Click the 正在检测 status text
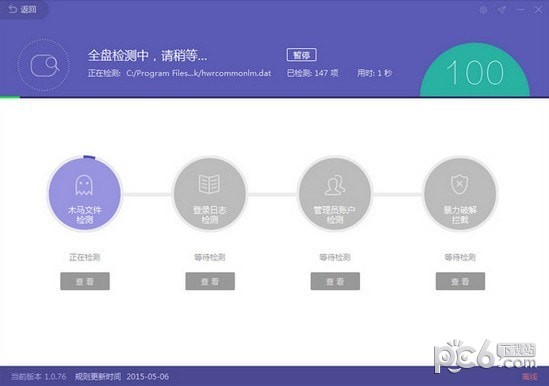This screenshot has width=549, height=386. pos(85,257)
